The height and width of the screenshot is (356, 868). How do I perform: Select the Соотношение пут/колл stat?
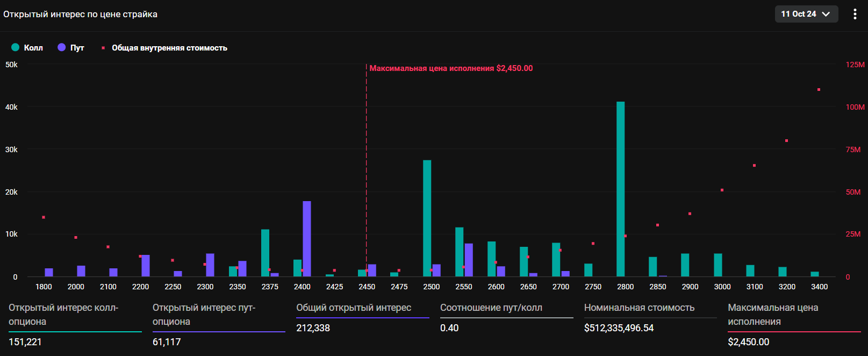pos(491,308)
